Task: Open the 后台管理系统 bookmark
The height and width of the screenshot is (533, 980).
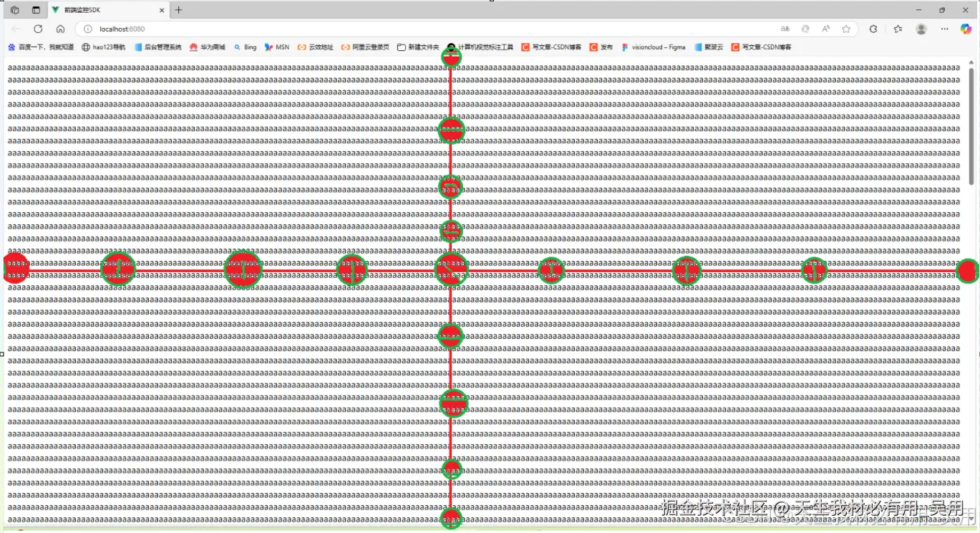Action: pos(158,47)
